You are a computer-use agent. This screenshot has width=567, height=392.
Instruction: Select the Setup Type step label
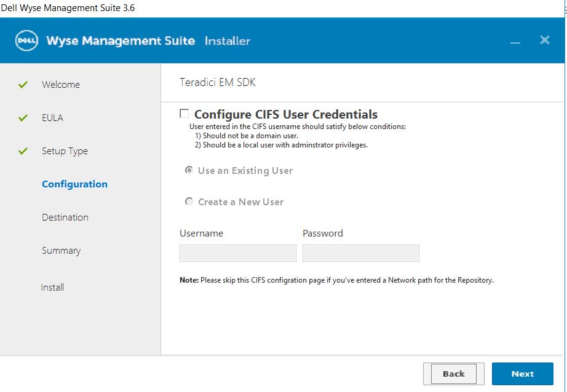point(65,151)
